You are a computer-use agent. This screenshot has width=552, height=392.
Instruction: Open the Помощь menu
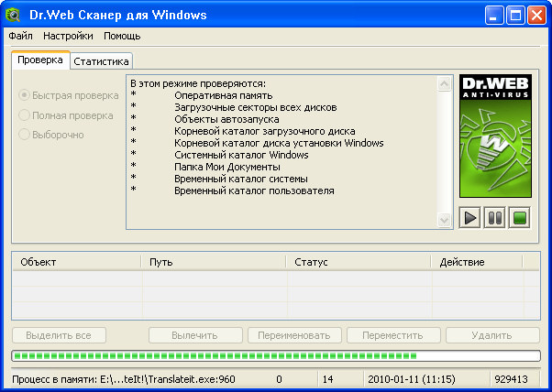[x=122, y=36]
